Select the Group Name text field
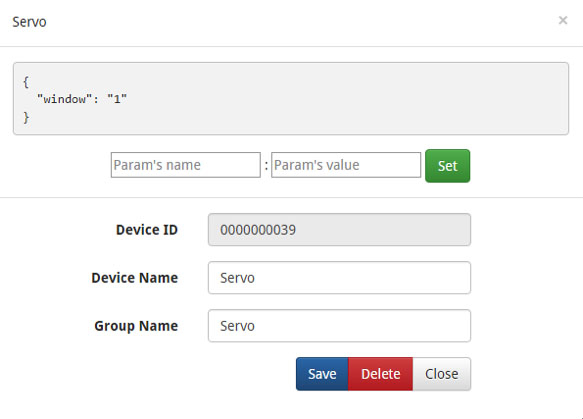The image size is (583, 419). (339, 326)
